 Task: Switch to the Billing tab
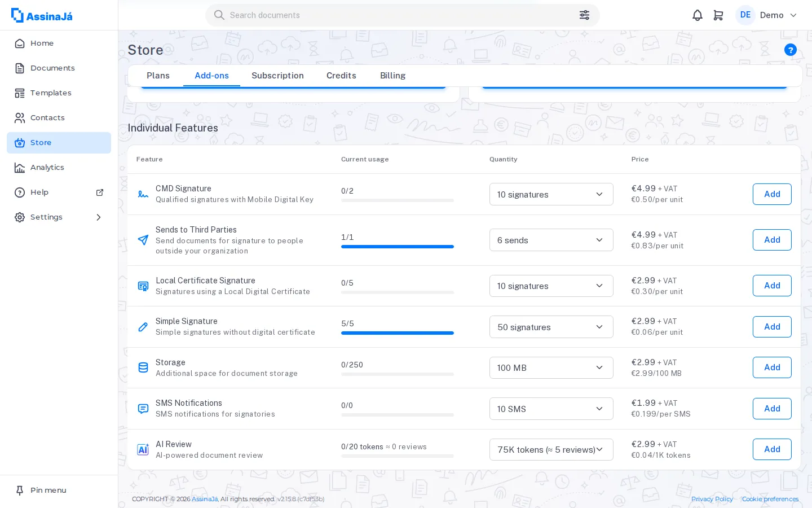[x=392, y=76]
